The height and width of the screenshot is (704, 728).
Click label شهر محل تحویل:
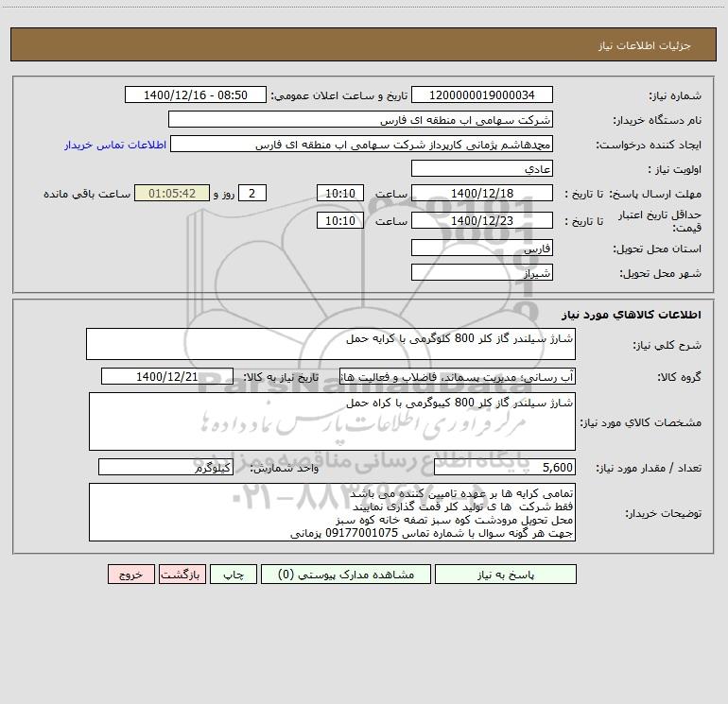pos(661,273)
